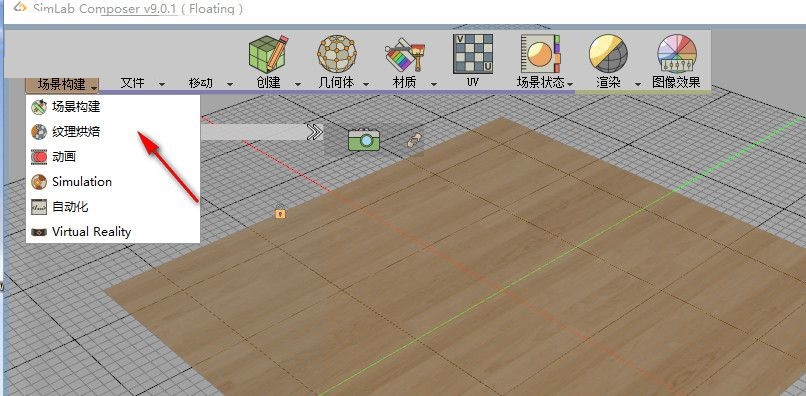Image resolution: width=806 pixels, height=396 pixels.
Task: Select 场景构建 from the workbench list
Action: tap(113, 107)
